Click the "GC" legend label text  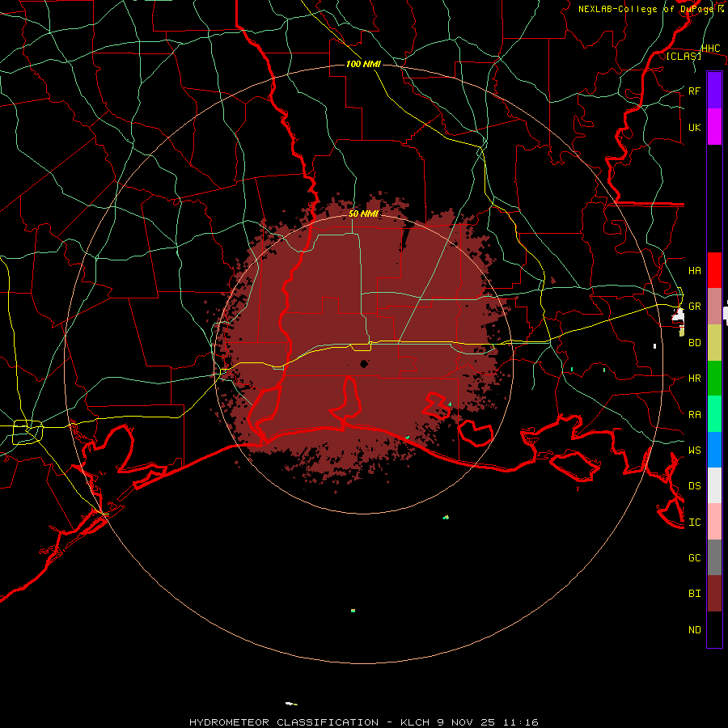[694, 558]
